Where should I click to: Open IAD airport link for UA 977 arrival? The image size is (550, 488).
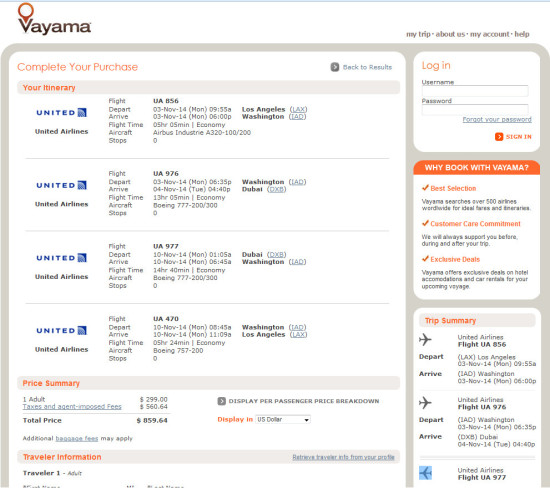pyautogui.click(x=297, y=262)
